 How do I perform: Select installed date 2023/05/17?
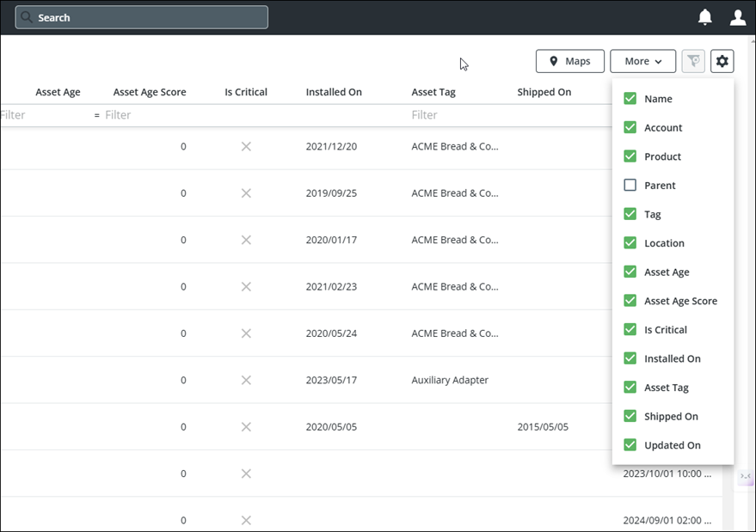(x=331, y=380)
